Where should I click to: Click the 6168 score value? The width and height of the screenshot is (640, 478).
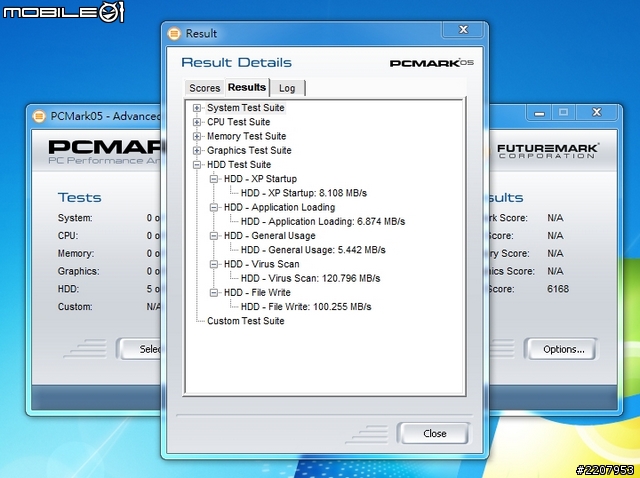pyautogui.click(x=558, y=289)
